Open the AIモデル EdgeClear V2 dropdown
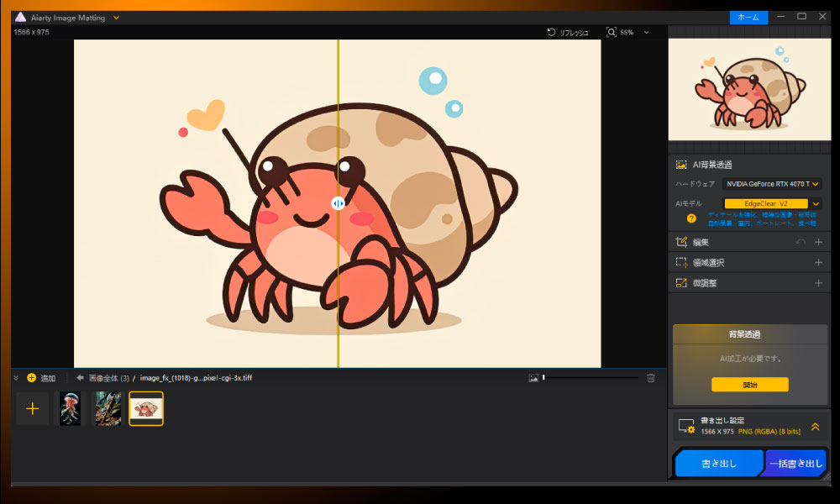 pos(816,203)
